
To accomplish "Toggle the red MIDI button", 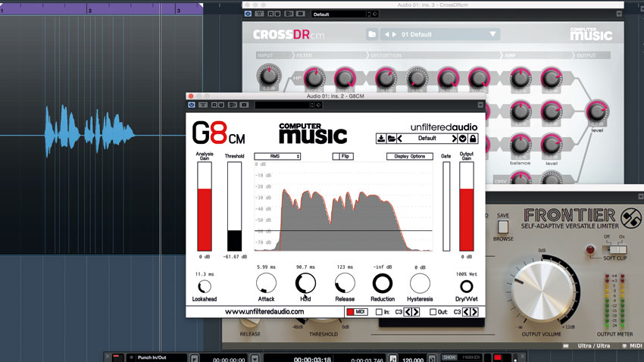I will point(357,312).
